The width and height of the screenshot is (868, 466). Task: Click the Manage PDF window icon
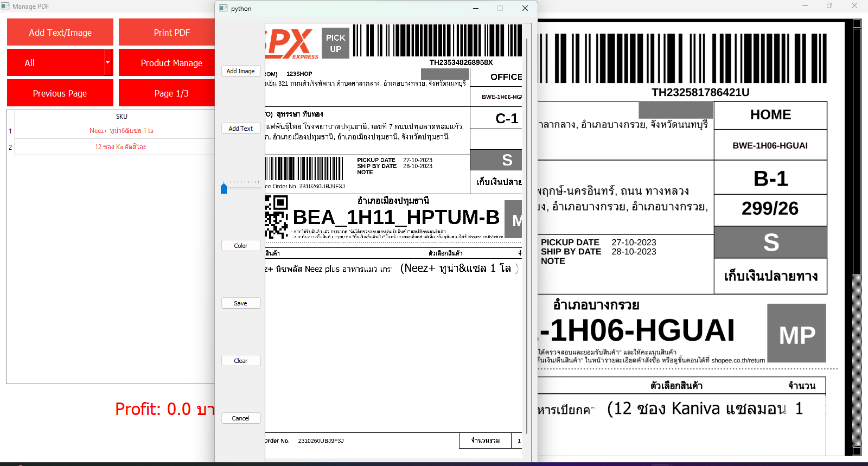pyautogui.click(x=5, y=6)
